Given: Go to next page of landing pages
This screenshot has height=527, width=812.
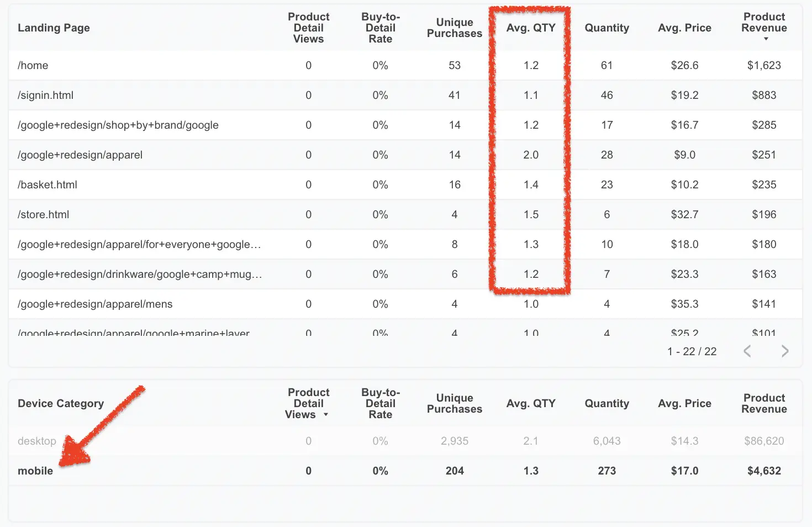Looking at the screenshot, I should coord(785,351).
